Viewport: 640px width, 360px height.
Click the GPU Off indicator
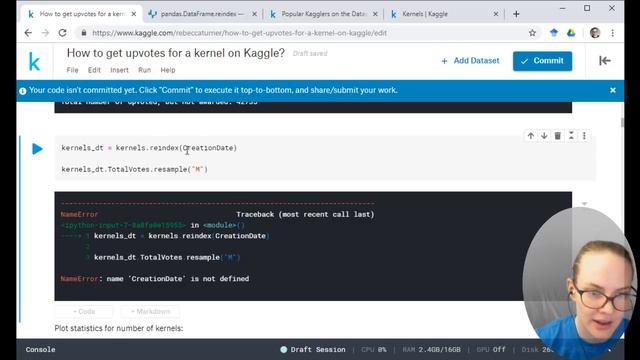pos(491,349)
